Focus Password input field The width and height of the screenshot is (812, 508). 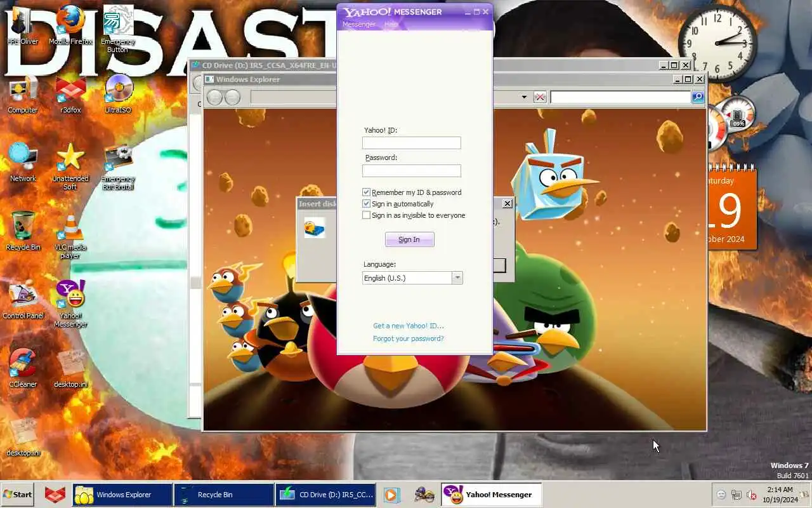412,171
